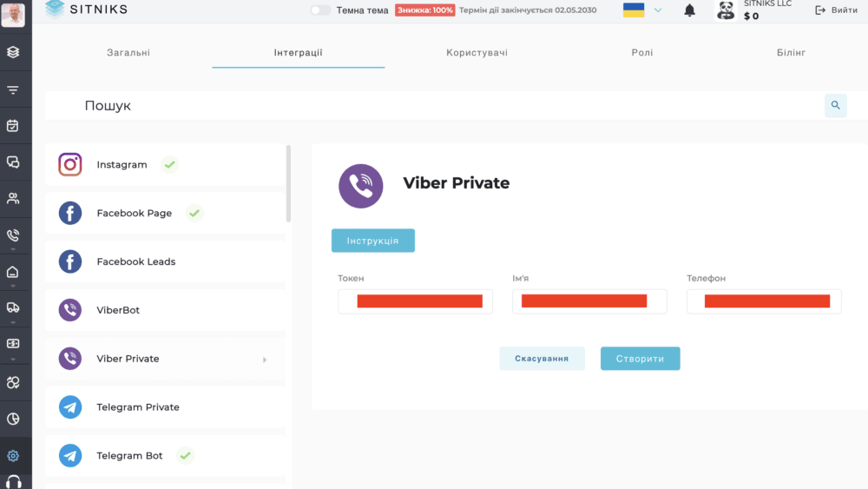Open the headset support icon

(13, 482)
